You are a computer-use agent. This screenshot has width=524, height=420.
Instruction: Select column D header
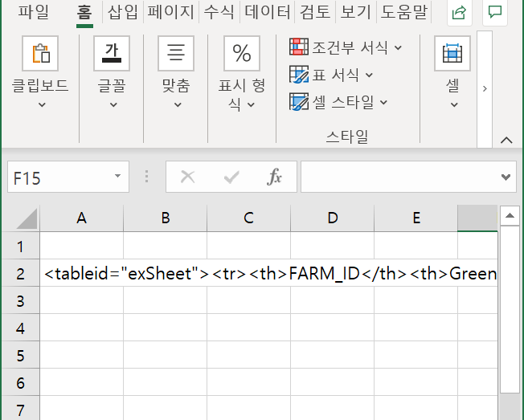coord(333,218)
